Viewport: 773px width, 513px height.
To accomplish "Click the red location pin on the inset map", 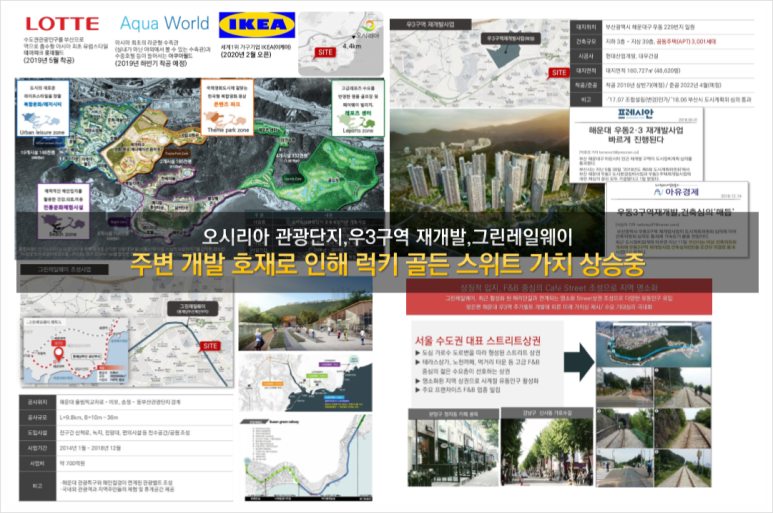I will click(x=58, y=353).
